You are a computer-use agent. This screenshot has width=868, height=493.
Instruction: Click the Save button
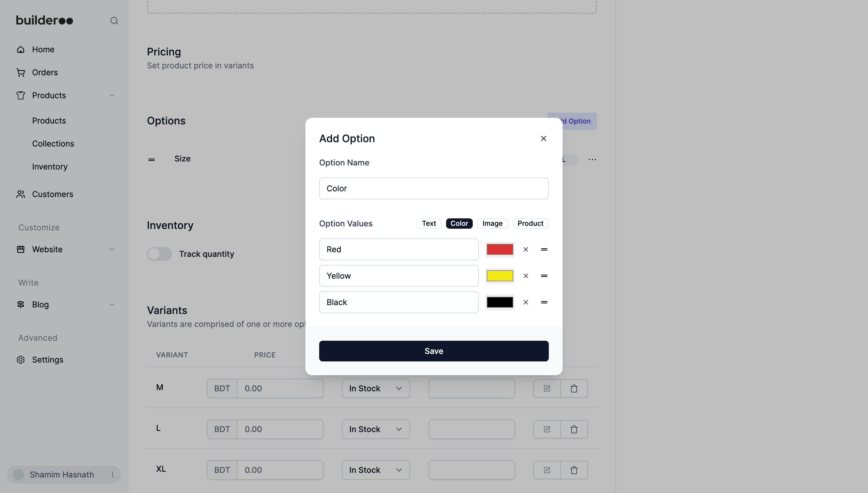coord(434,351)
